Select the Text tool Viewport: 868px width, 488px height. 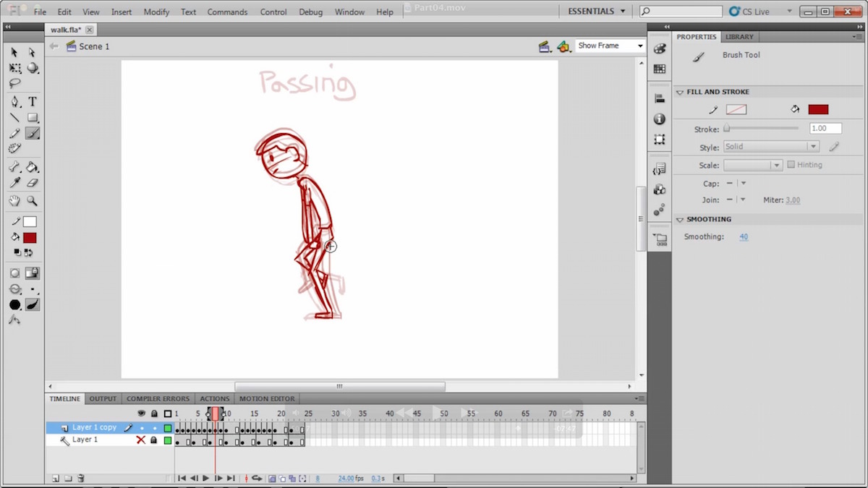(x=33, y=102)
